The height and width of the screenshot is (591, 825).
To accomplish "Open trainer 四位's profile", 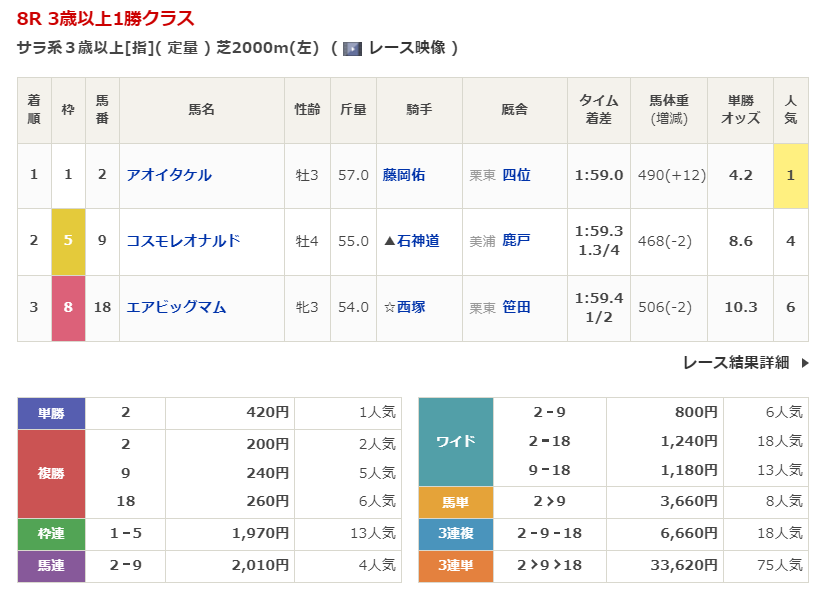I will [x=516, y=175].
